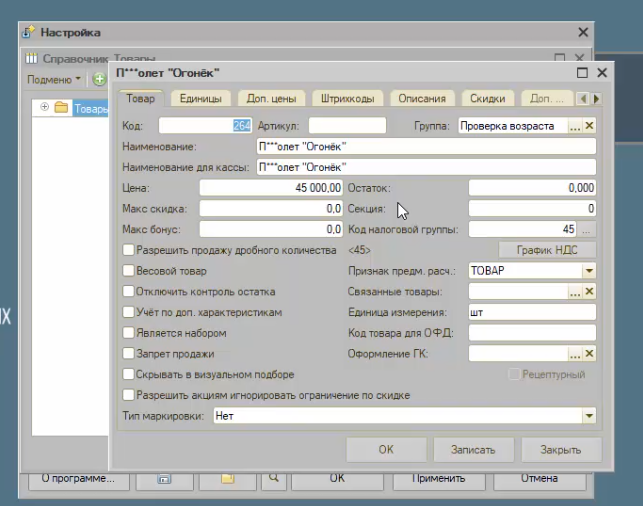Enable Весовой товар checkbox
This screenshot has height=506, width=643.
[127, 271]
